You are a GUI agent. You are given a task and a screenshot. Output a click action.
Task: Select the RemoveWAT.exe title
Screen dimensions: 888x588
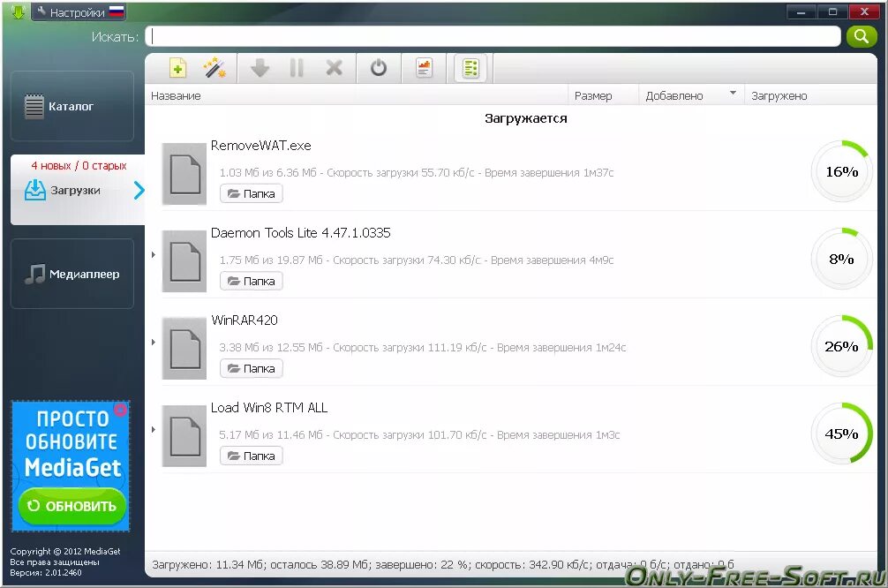click(x=261, y=146)
